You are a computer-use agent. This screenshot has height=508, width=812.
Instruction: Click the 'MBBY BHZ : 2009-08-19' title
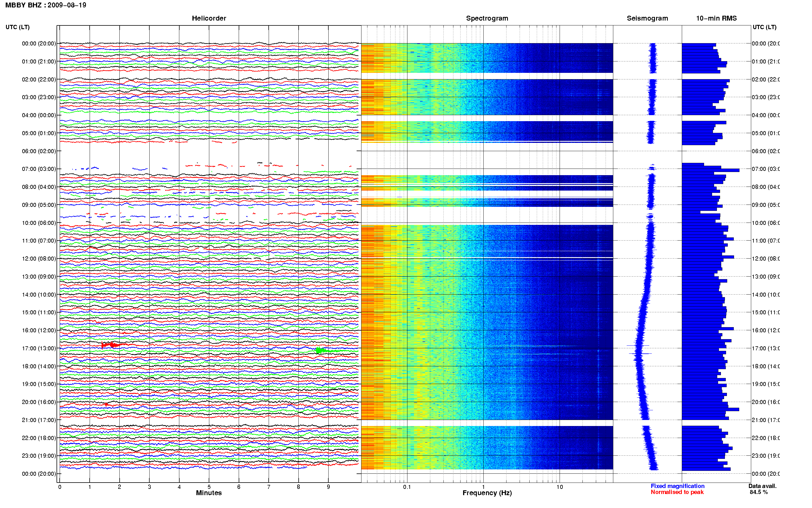coord(46,5)
